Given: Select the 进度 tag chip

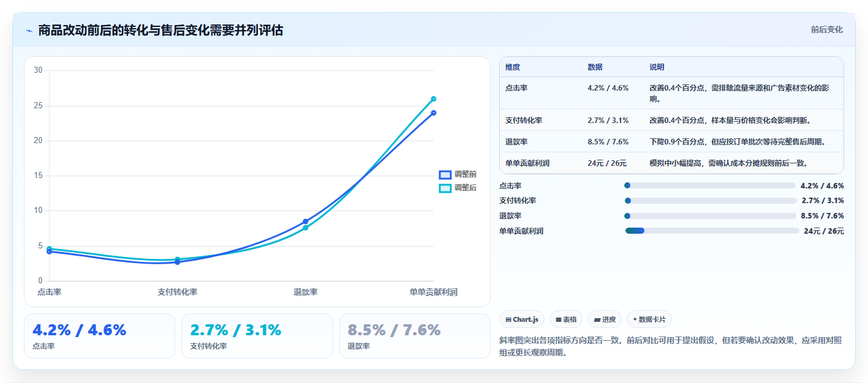Looking at the screenshot, I should pyautogui.click(x=604, y=319).
